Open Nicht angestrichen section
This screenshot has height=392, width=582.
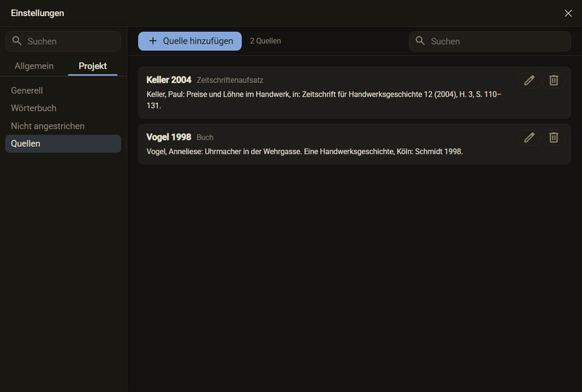(x=63, y=126)
